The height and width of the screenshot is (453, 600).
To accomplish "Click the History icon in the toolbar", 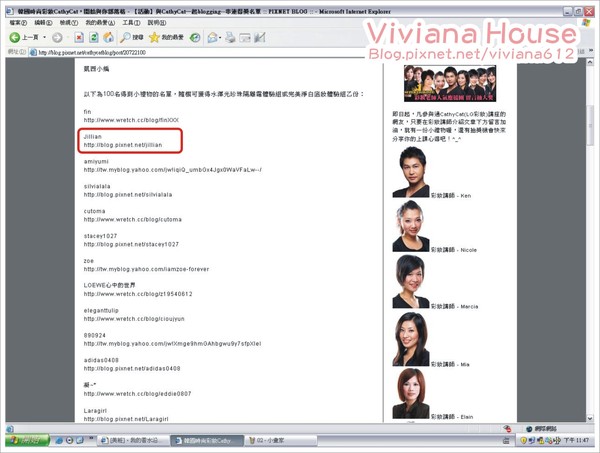I will click(195, 37).
